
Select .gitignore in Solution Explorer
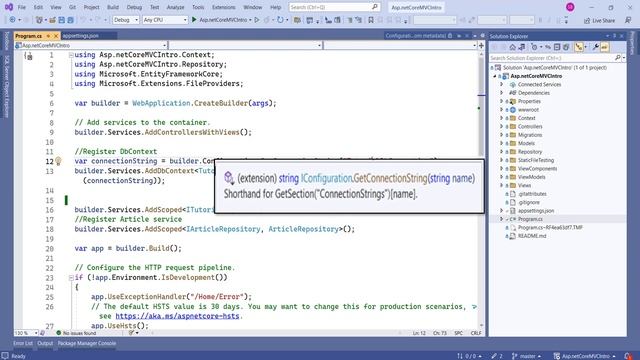point(529,202)
